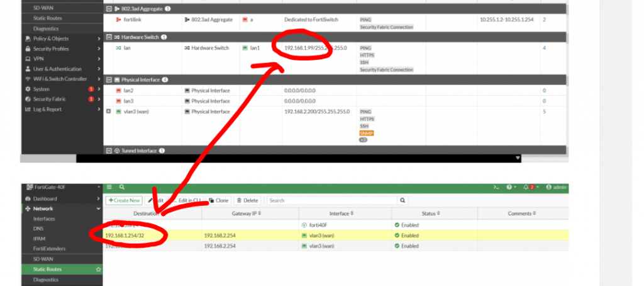The image size is (644, 286).
Task: Click the magnifier icon in green header
Action: 122,187
